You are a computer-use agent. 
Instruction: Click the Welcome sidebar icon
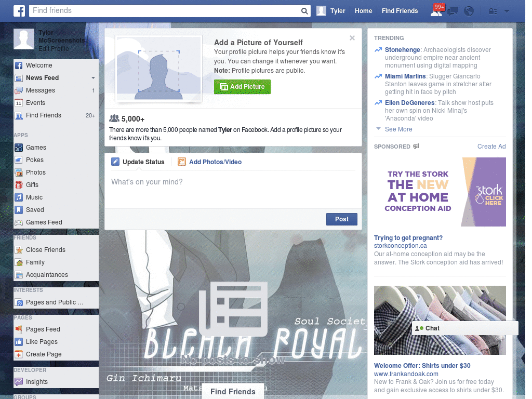[19, 65]
